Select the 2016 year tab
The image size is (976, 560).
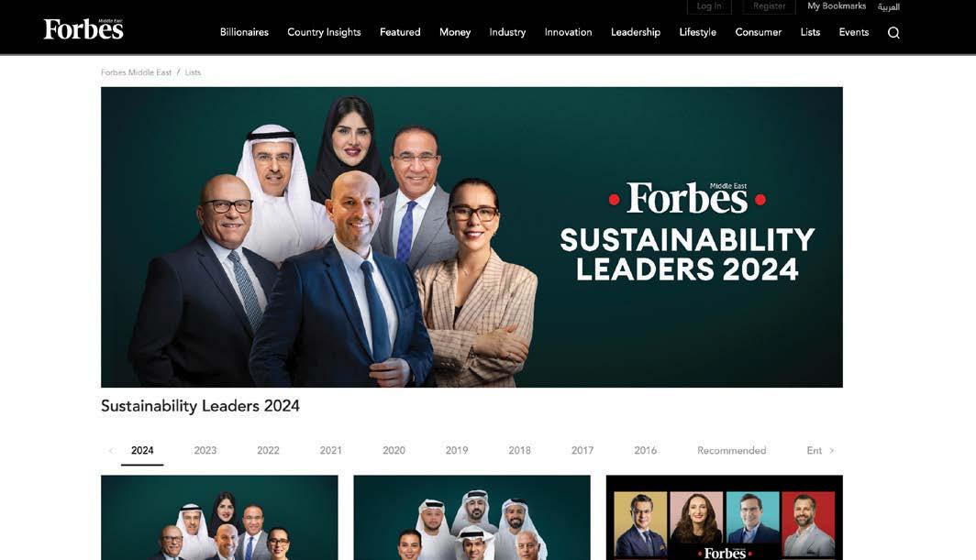coord(645,451)
